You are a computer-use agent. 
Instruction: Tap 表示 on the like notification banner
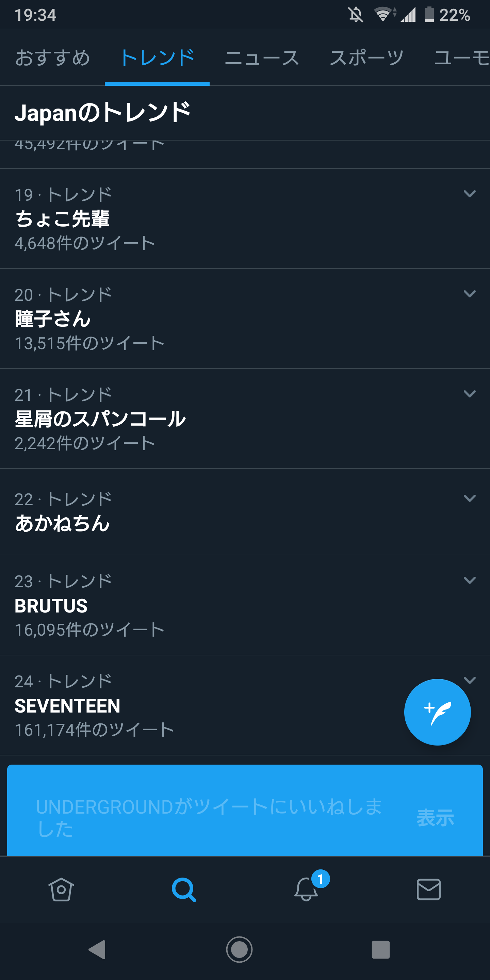(435, 818)
